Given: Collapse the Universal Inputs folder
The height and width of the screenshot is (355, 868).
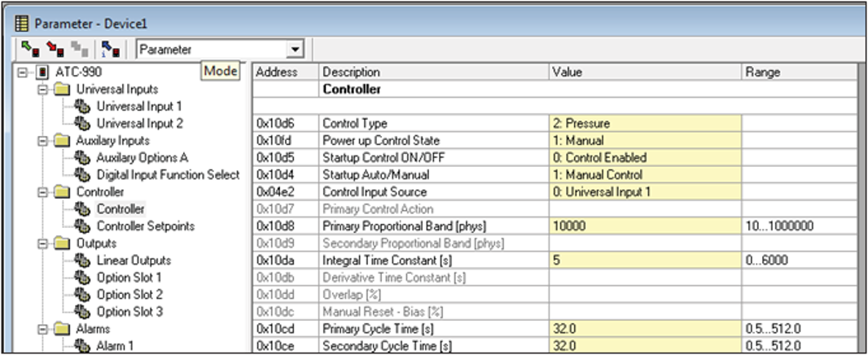Looking at the screenshot, I should (42, 90).
